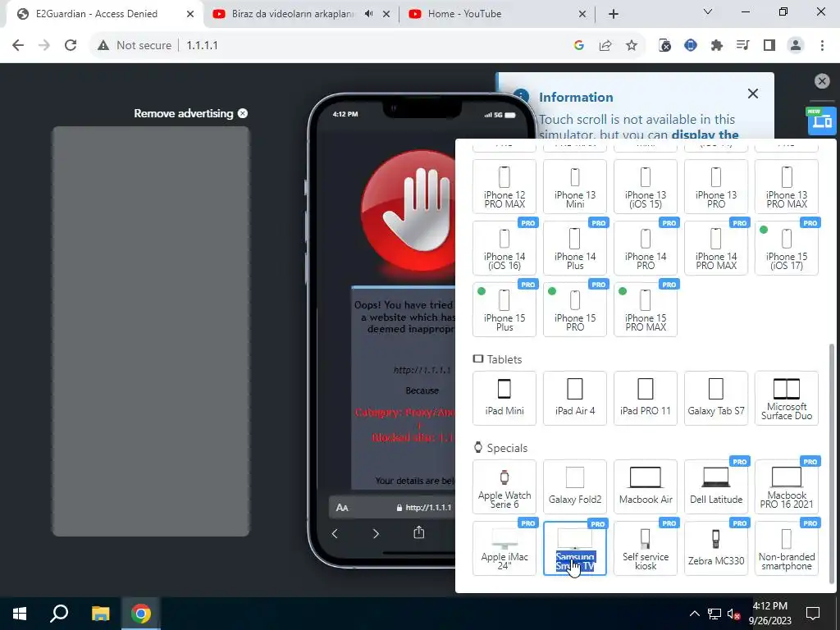Open Chrome three-dot menu
The width and height of the screenshot is (840, 630).
tap(822, 46)
